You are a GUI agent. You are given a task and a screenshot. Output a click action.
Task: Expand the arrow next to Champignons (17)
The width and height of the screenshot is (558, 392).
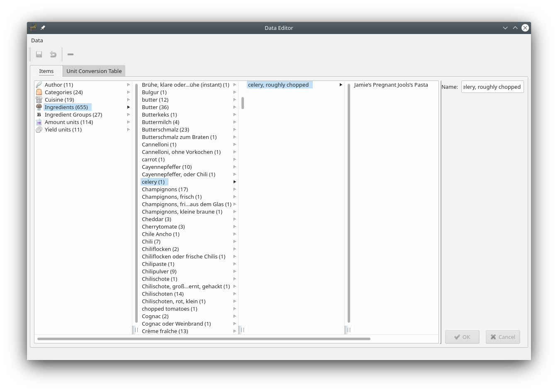[235, 189]
